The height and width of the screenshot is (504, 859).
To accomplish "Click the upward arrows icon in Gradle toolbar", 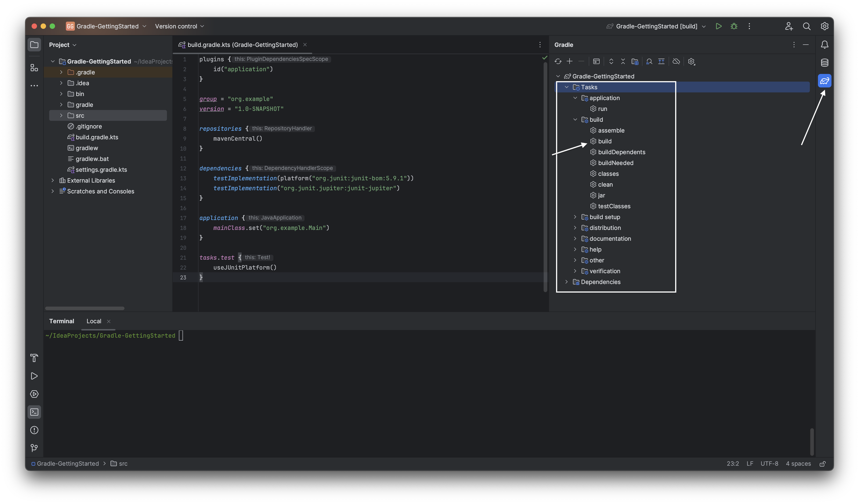I will click(661, 61).
